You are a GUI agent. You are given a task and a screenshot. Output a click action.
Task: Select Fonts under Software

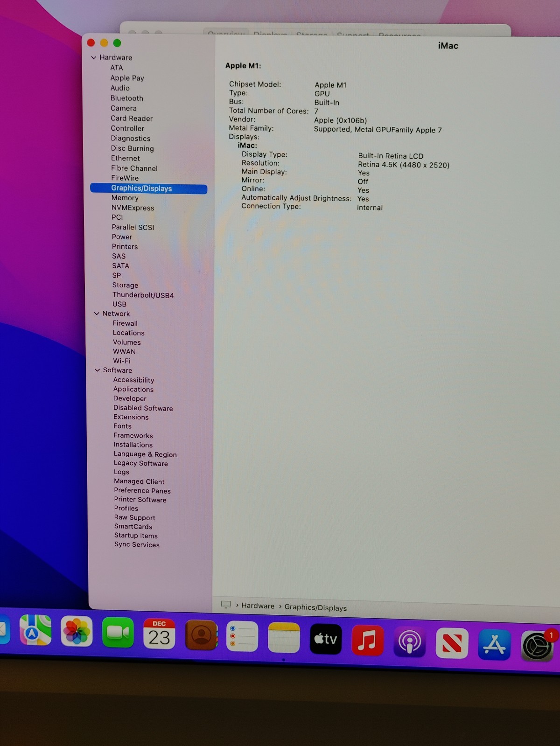[x=123, y=426]
